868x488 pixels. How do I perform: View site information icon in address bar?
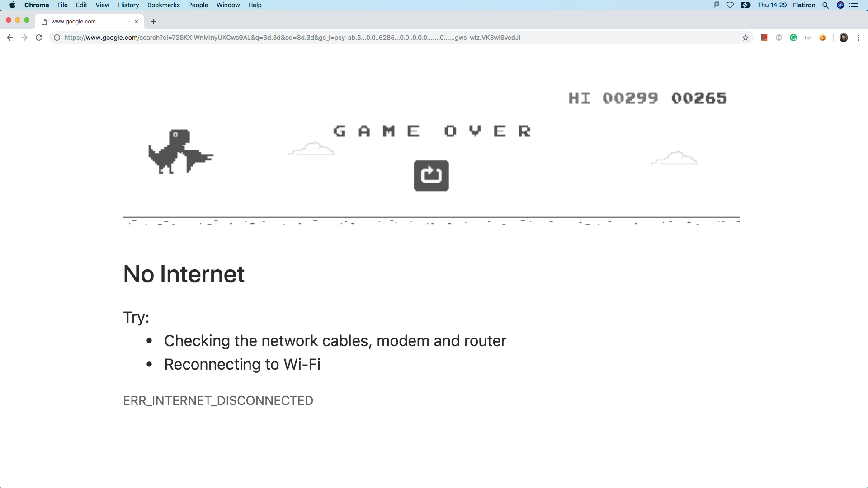click(x=57, y=38)
